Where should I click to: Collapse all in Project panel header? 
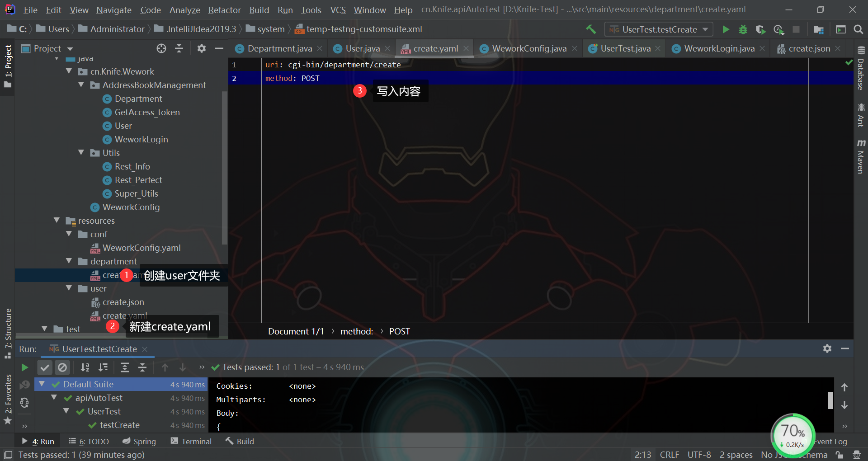click(179, 48)
